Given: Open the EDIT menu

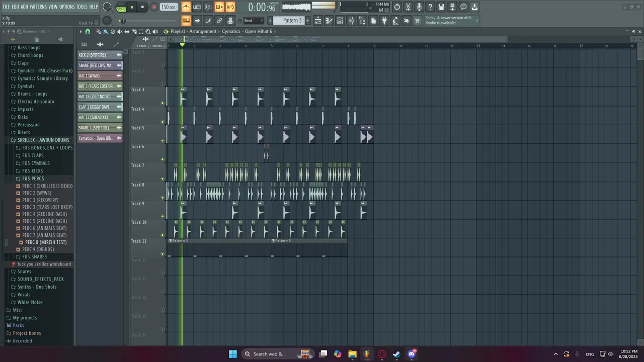Looking at the screenshot, I should (16, 7).
